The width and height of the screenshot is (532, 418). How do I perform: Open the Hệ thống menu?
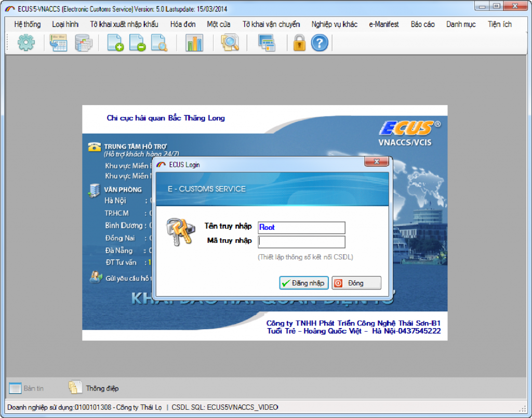(x=28, y=24)
